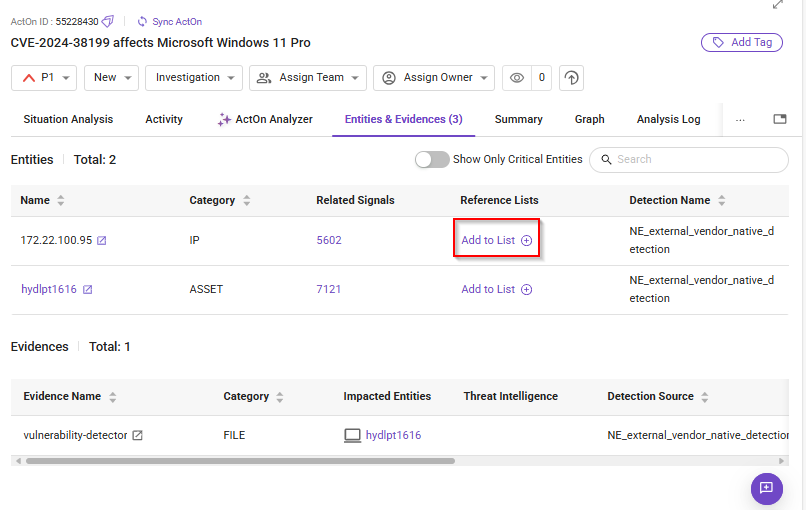The width and height of the screenshot is (806, 510).
Task: Sort entities by Detection Name
Action: [x=722, y=200]
